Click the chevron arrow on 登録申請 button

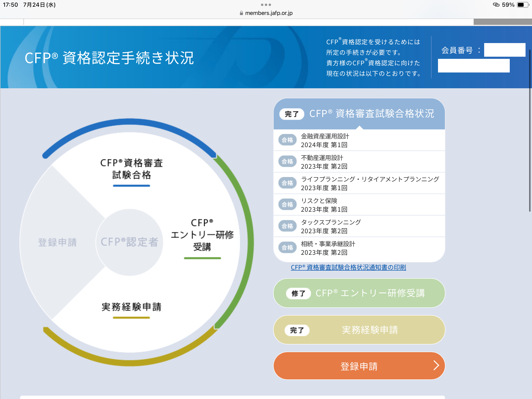(x=436, y=365)
